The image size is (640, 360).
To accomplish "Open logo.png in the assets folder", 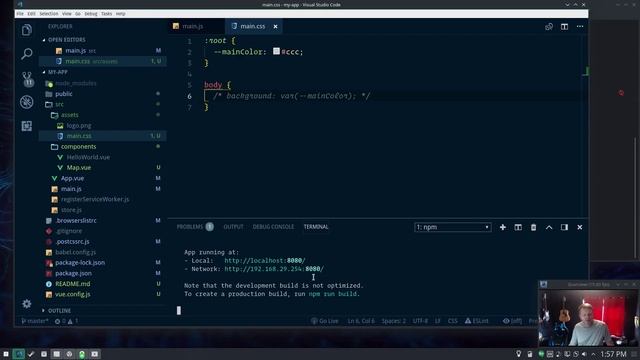I will tap(79, 126).
